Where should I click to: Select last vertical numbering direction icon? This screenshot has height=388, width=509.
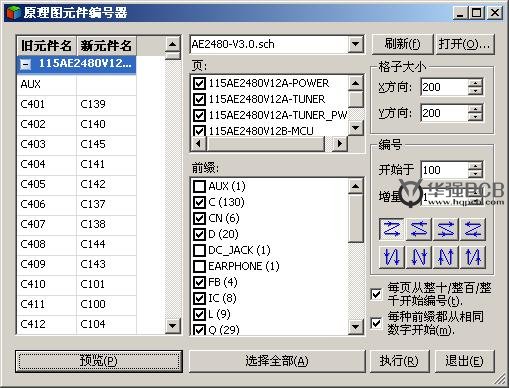473,257
